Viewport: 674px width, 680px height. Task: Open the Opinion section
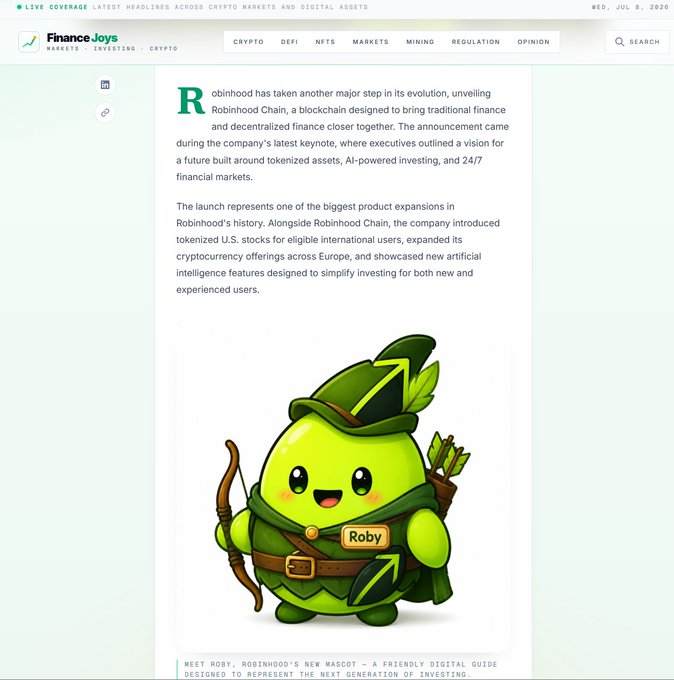point(533,42)
